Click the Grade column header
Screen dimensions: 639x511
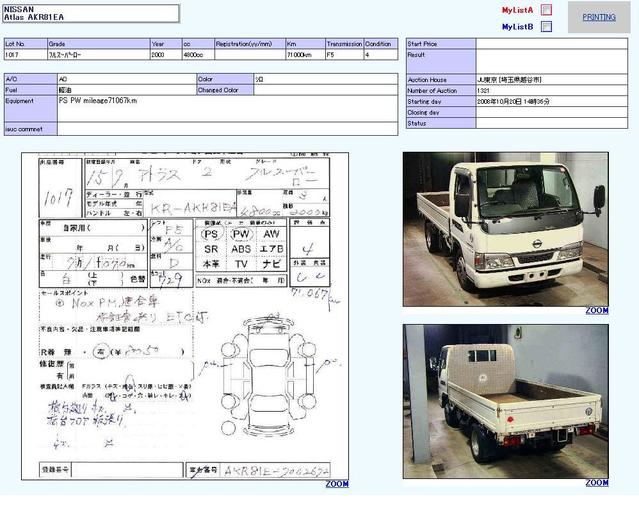[99, 44]
